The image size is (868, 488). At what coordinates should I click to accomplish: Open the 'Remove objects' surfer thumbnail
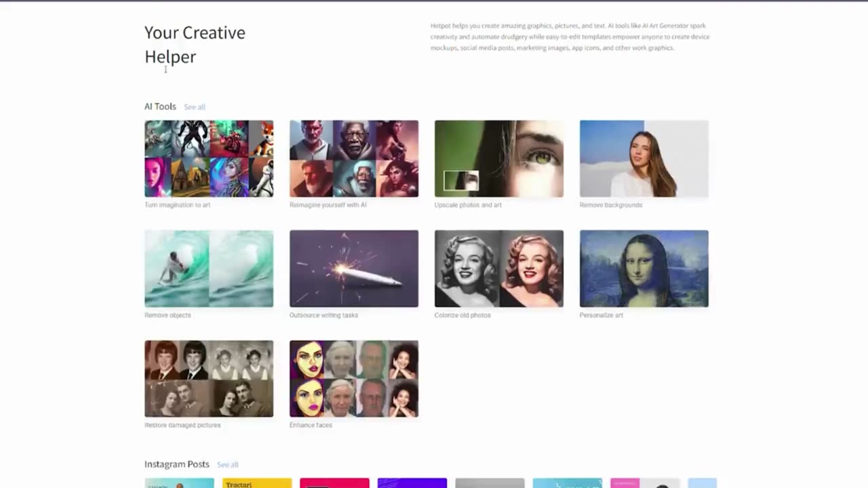click(x=209, y=268)
